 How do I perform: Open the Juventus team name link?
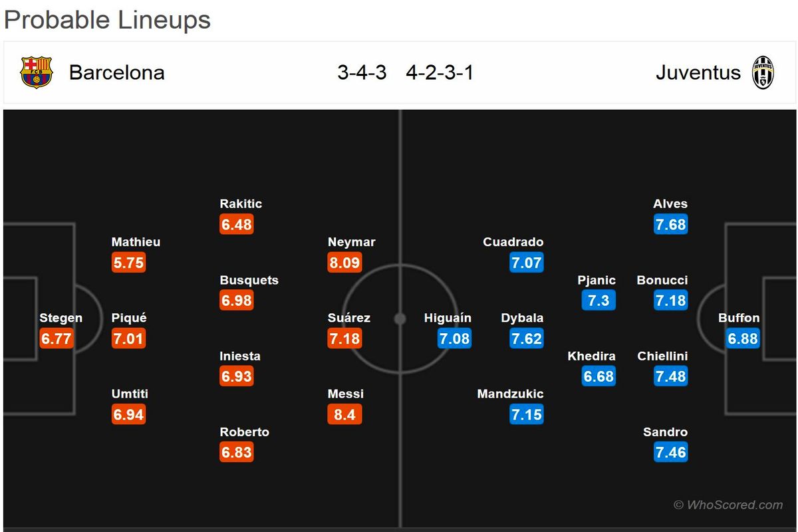pyautogui.click(x=698, y=72)
